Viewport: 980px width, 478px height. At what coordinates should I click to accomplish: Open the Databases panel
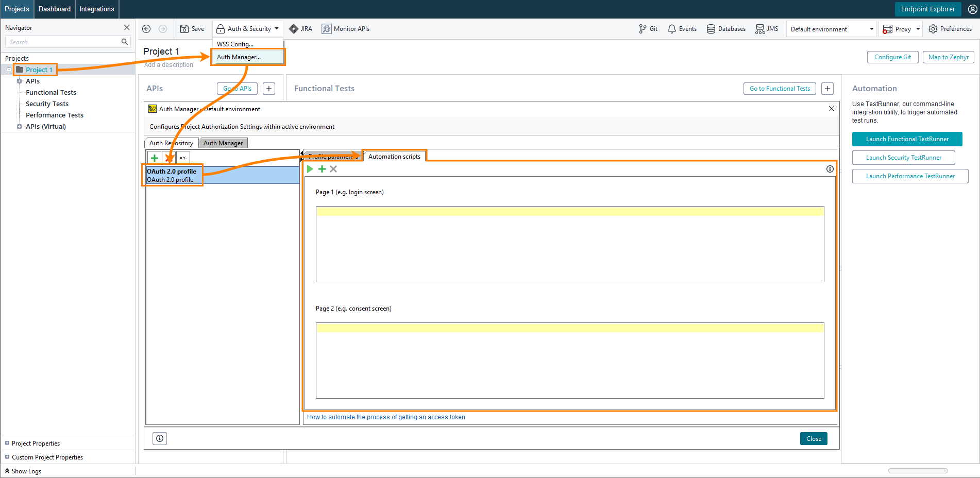(726, 29)
